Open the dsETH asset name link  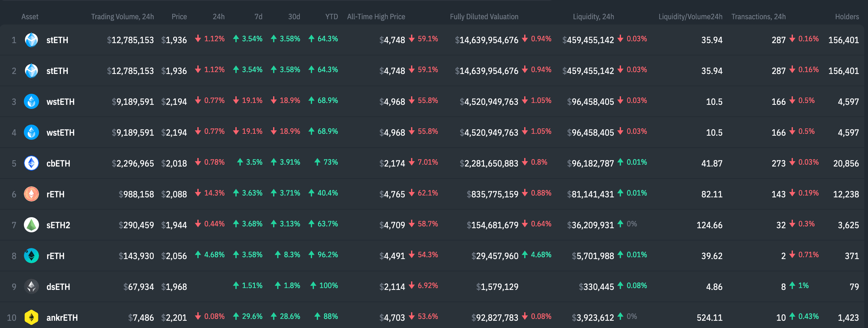(58, 287)
